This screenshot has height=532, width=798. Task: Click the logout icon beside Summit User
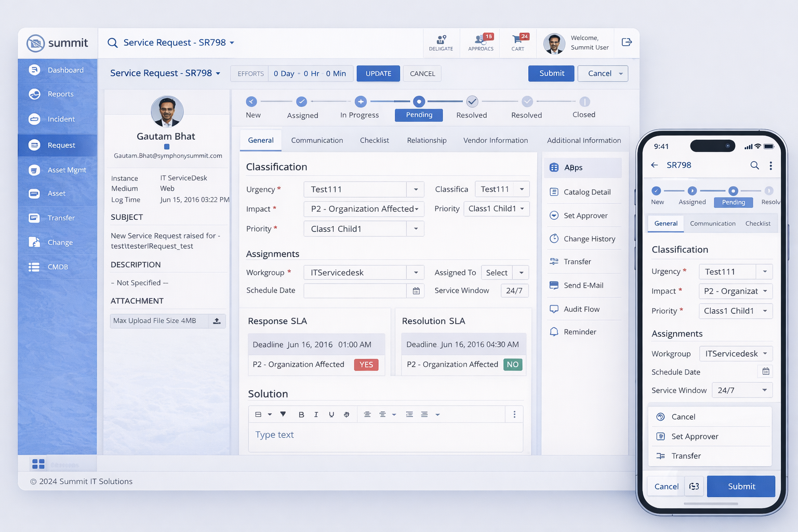(627, 42)
